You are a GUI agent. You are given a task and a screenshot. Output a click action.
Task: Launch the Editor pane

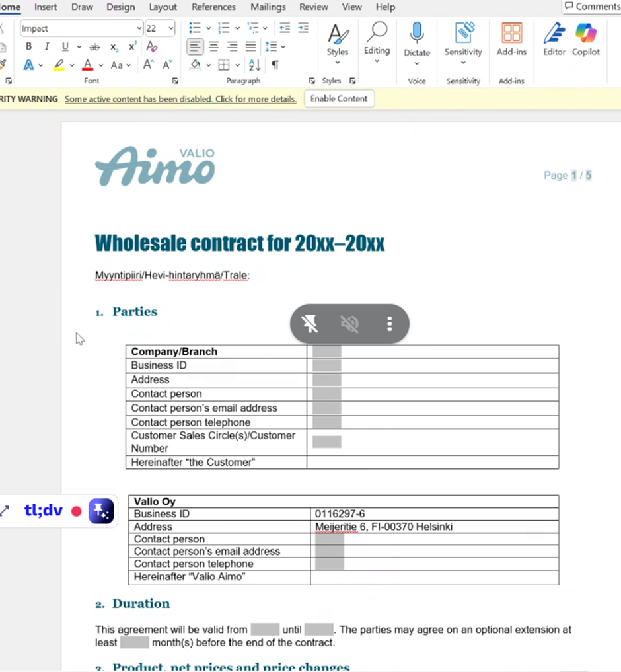pyautogui.click(x=554, y=40)
